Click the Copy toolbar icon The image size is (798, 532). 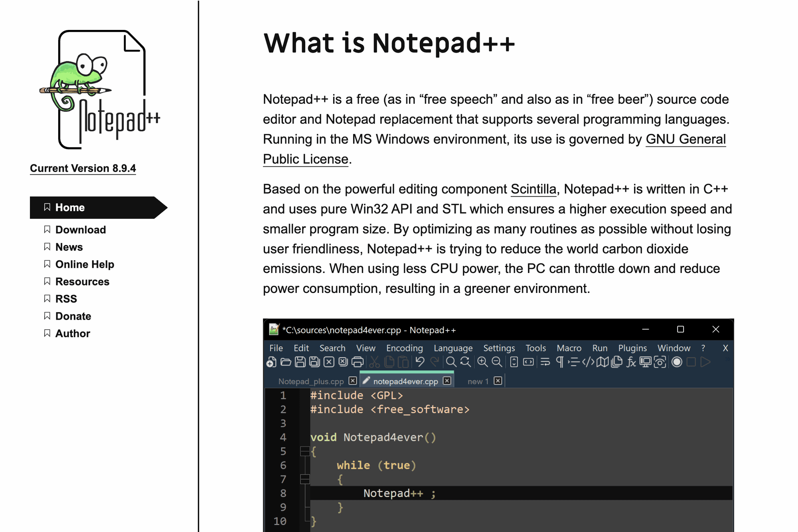click(x=389, y=362)
